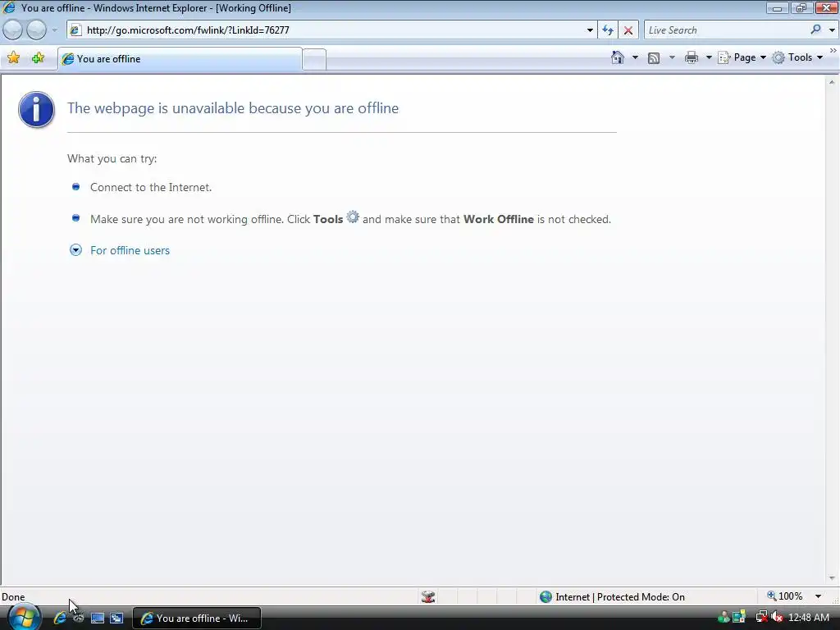Click the green grid system tray icon
The image size is (840, 630).
click(739, 617)
